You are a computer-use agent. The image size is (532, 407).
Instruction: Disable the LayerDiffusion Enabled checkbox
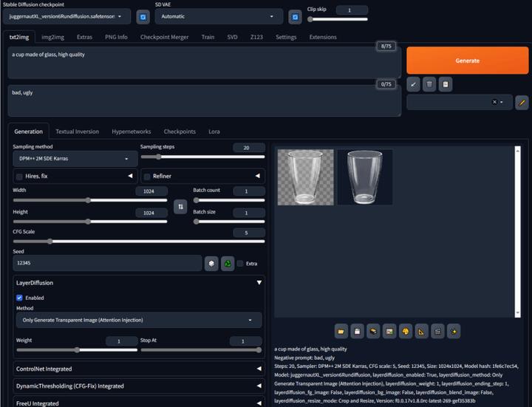click(x=19, y=298)
